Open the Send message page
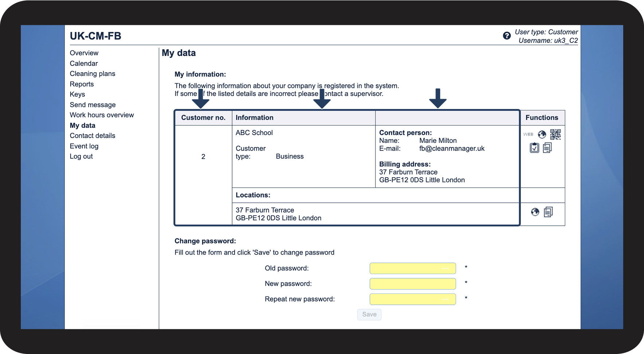The height and width of the screenshot is (354, 644). (x=93, y=105)
